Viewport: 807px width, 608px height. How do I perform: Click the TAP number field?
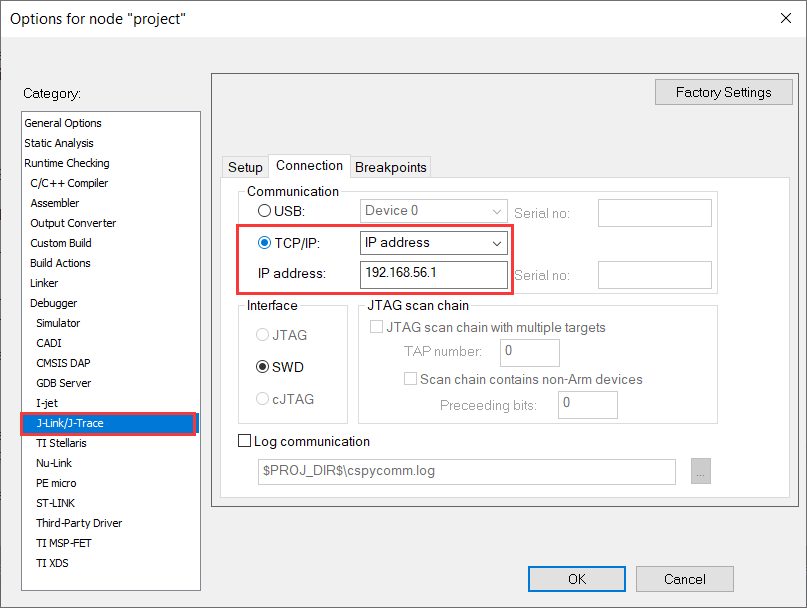(x=530, y=352)
